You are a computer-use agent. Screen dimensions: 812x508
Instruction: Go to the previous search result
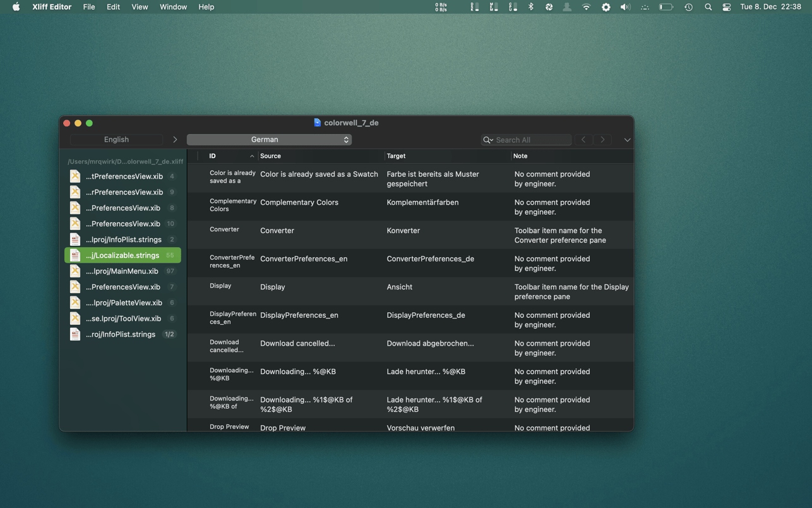coord(583,140)
